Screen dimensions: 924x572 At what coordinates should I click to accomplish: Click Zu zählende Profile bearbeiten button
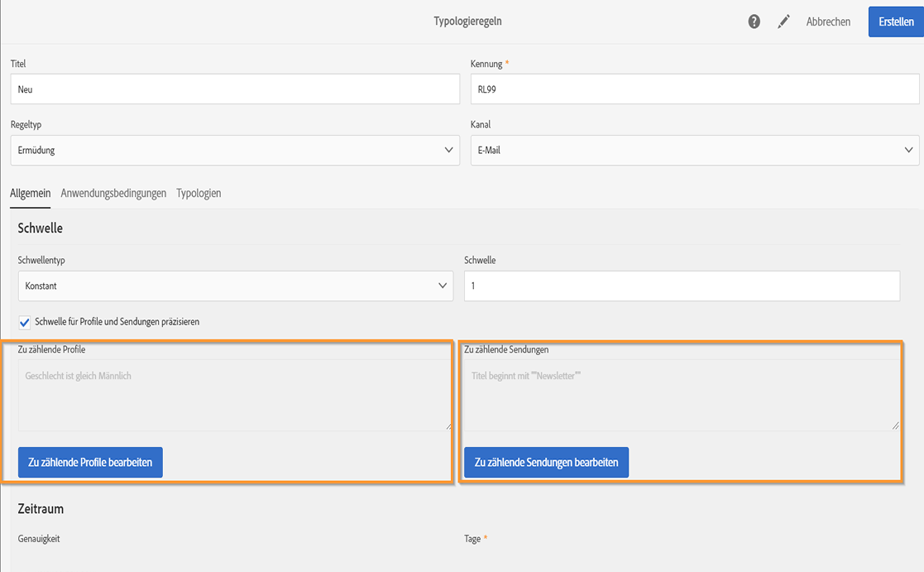pyautogui.click(x=90, y=463)
